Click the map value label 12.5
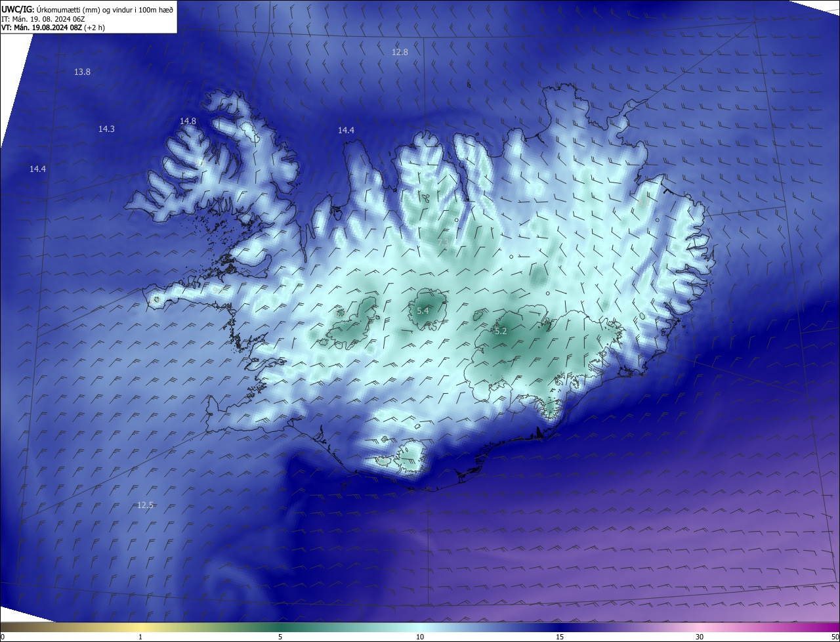This screenshot has width=840, height=642. click(x=145, y=505)
